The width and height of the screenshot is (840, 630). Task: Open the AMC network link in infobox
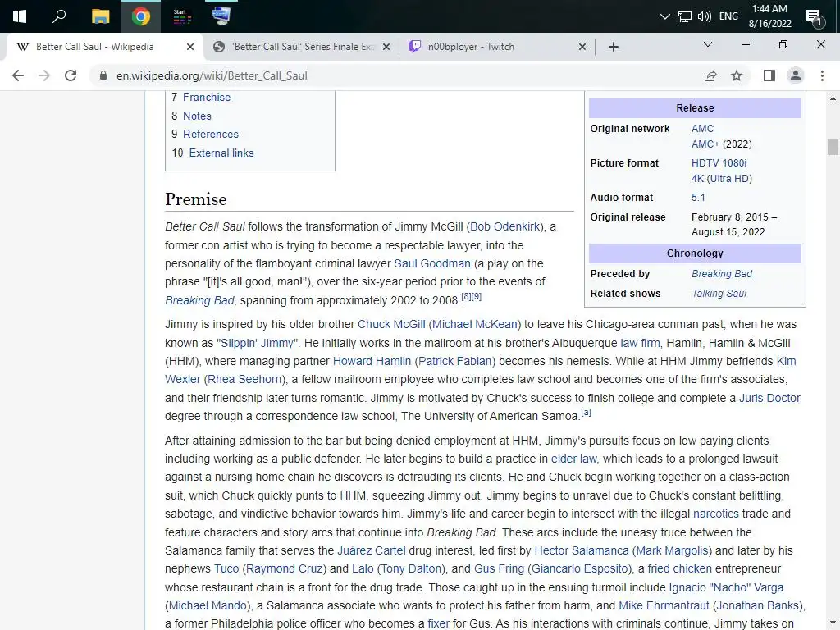(702, 129)
